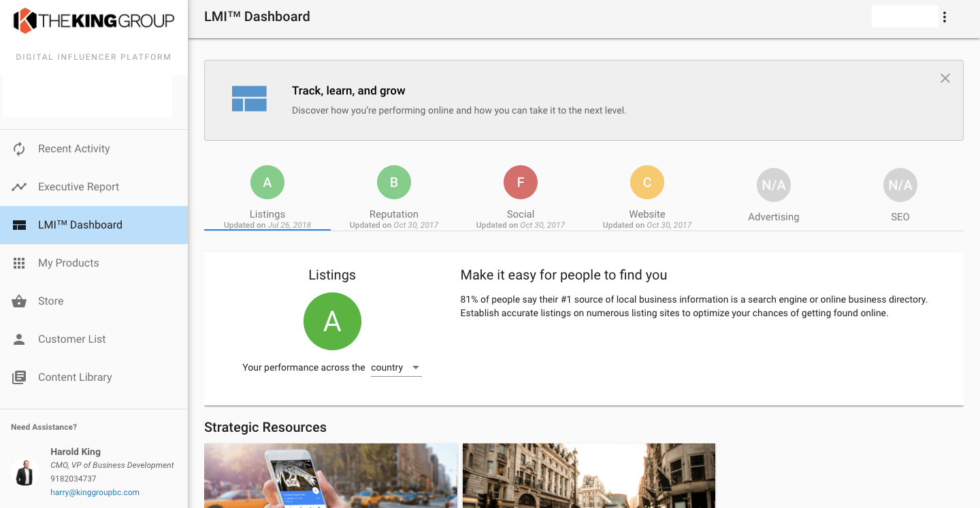
Task: Select LMI Dashboard in the sidebar
Action: coord(94,225)
